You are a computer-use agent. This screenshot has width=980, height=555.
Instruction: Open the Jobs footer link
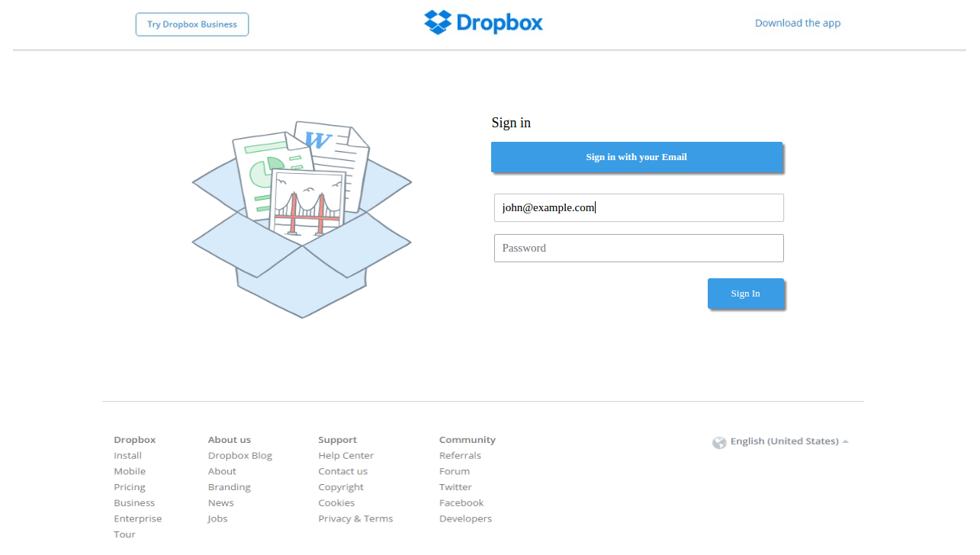[217, 518]
